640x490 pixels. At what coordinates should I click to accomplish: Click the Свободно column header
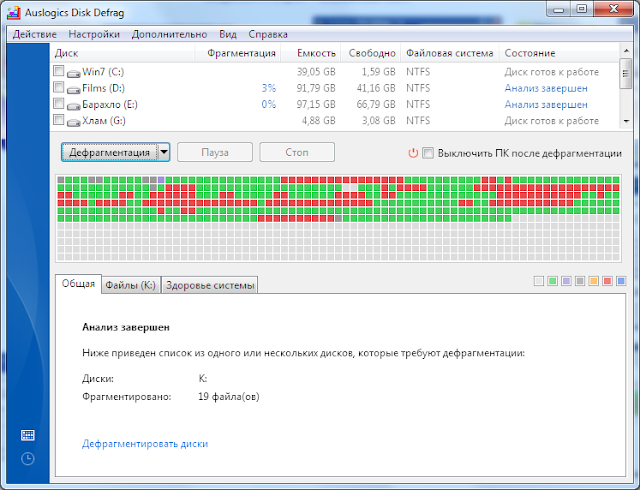(370, 53)
